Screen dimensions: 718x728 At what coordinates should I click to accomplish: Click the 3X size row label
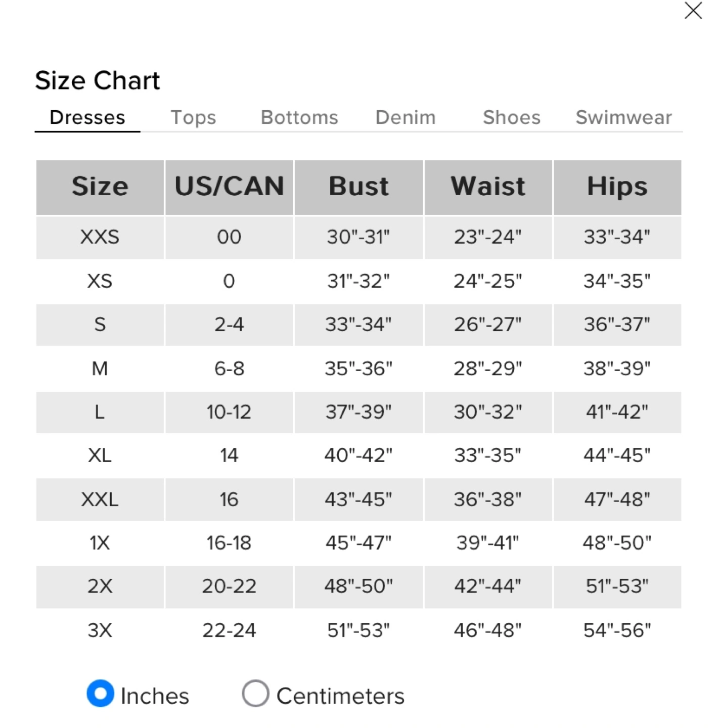pyautogui.click(x=100, y=630)
